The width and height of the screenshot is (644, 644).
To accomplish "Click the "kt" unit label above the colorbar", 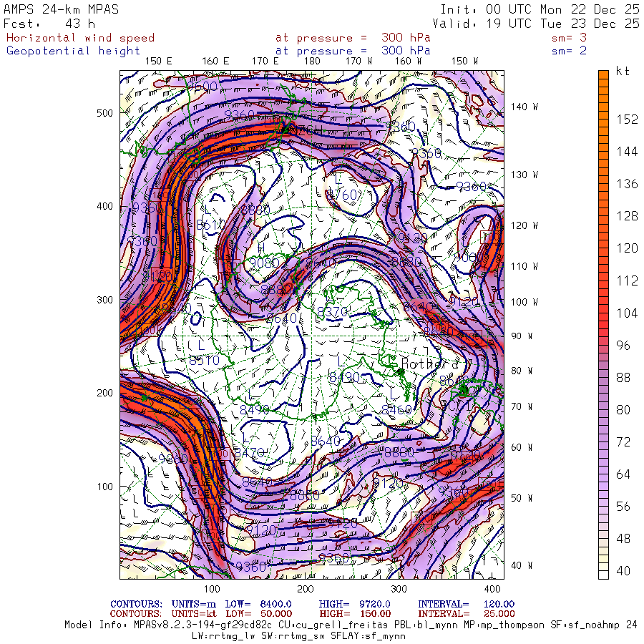I will (x=623, y=71).
